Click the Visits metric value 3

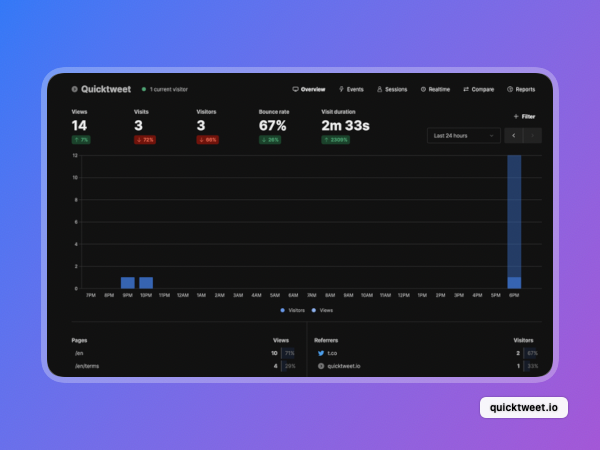pyautogui.click(x=139, y=126)
